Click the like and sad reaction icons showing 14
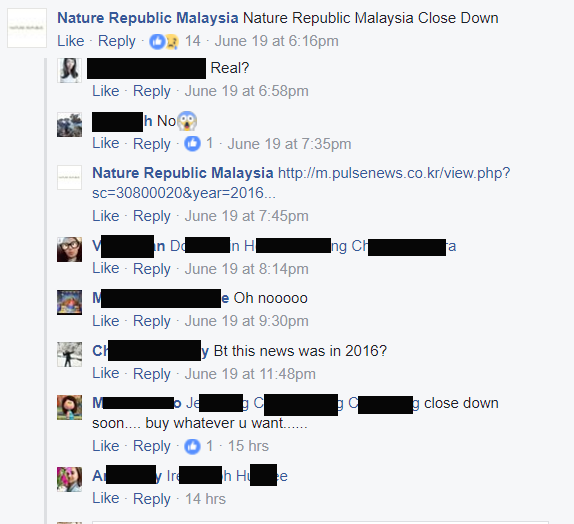This screenshot has height=524, width=574. point(164,41)
